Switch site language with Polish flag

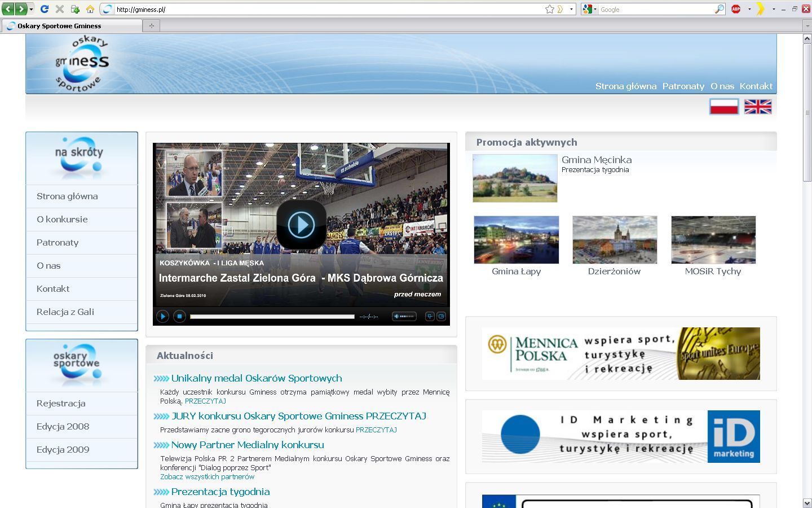point(724,107)
